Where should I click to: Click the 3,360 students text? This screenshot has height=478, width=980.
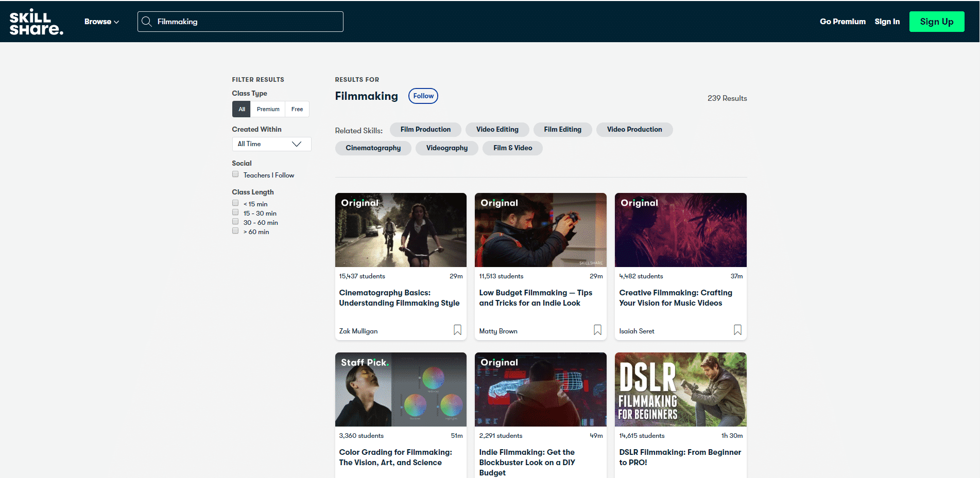[x=361, y=436]
